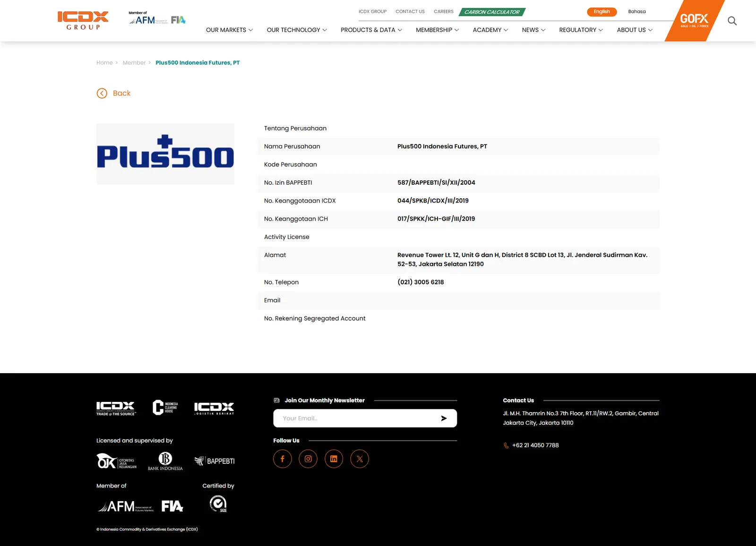Click the footer phone number +62 21 4050 7788
Screen dimensions: 756x546
(535, 445)
